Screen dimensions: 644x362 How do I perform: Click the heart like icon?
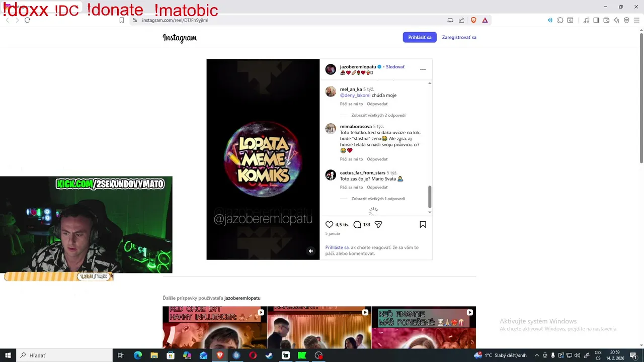coord(330,225)
